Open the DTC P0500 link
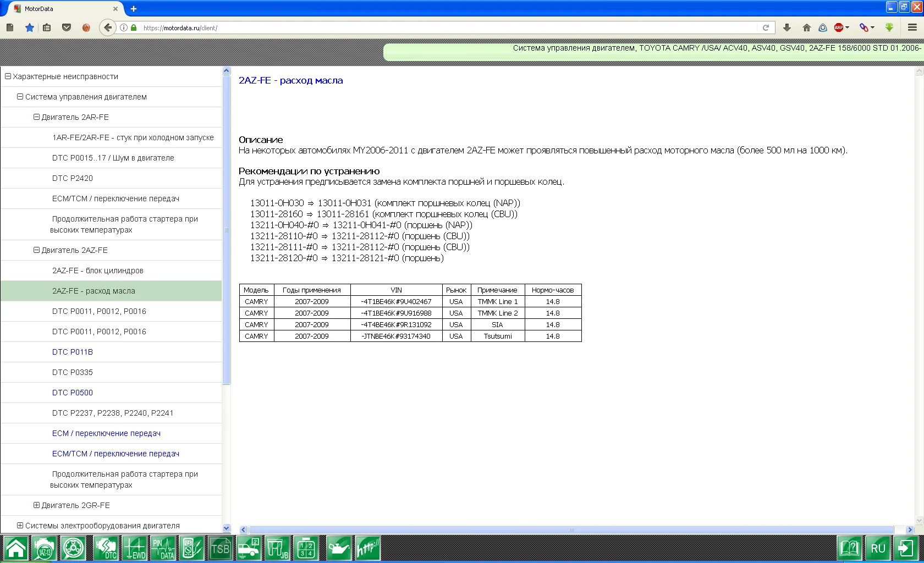The height and width of the screenshot is (563, 924). coord(73,393)
